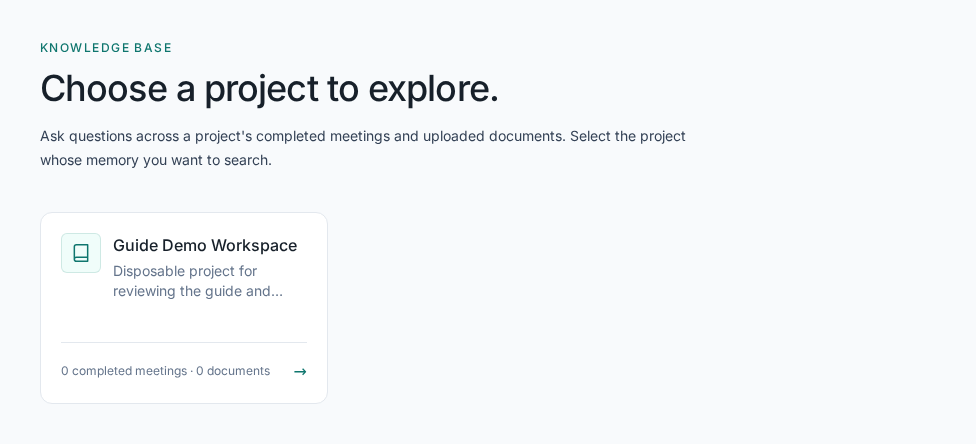Click the 'Ask questions across a project's' intro sentence
The image size is (976, 444).
pos(146,136)
